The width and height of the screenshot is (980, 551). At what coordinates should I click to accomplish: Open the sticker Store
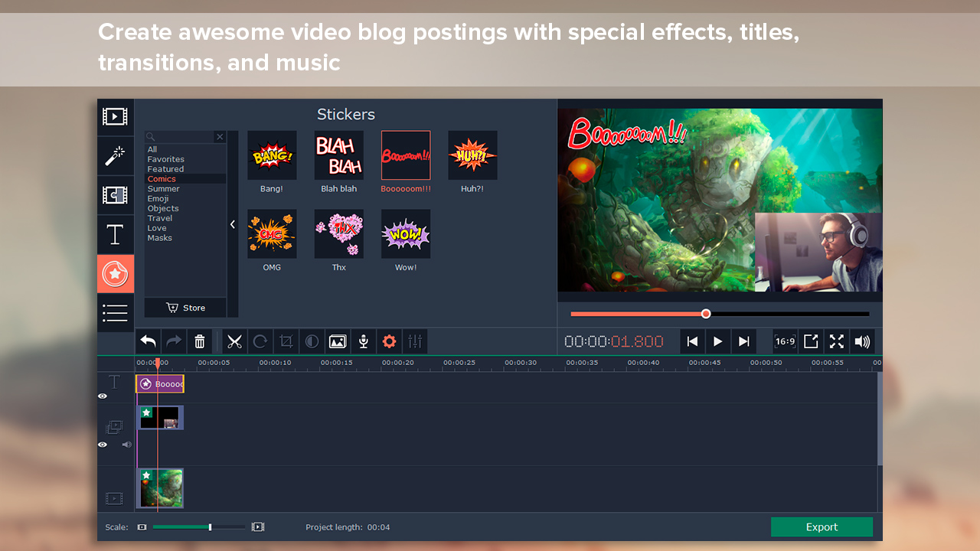pyautogui.click(x=185, y=308)
